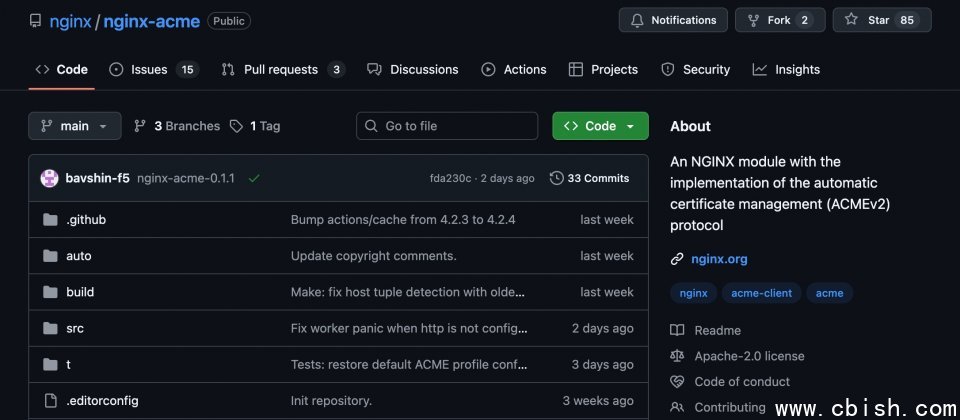Open commit hash fda230c
Viewport: 960px width, 420px height.
451,179
